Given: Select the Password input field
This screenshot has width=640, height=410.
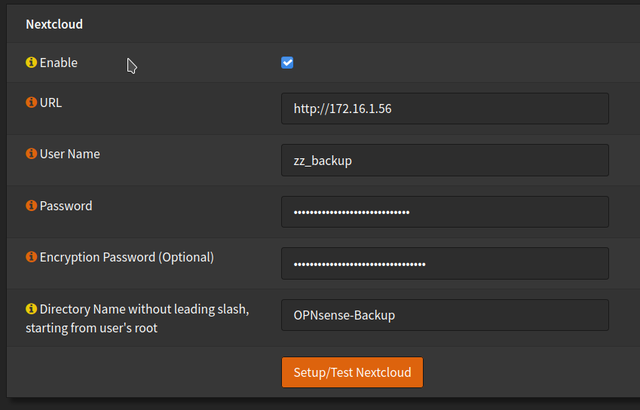Looking at the screenshot, I should (x=445, y=212).
